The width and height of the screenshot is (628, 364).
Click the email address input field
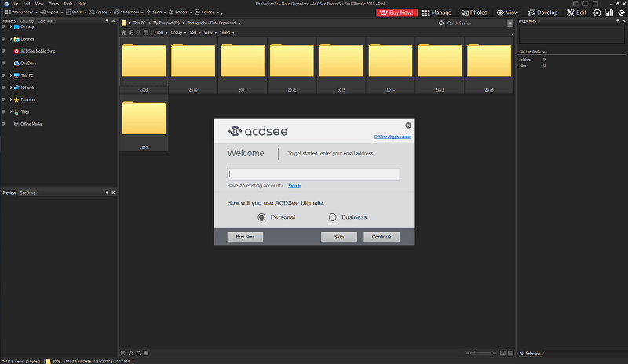313,174
